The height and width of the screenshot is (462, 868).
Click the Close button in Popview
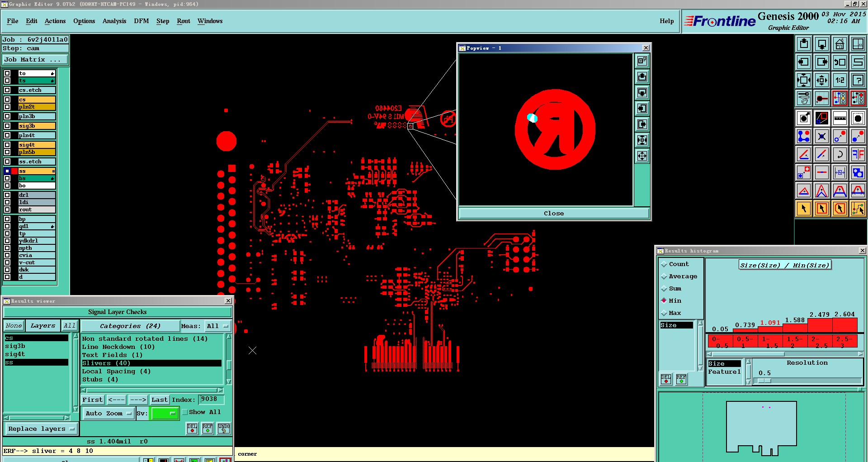[x=554, y=214]
